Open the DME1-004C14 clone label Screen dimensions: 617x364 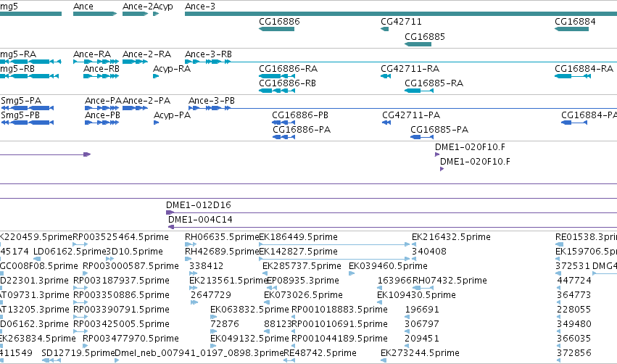(x=200, y=219)
